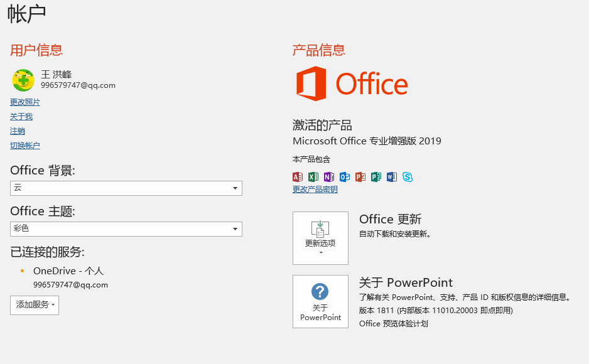Click the 更改照片 link

click(25, 102)
